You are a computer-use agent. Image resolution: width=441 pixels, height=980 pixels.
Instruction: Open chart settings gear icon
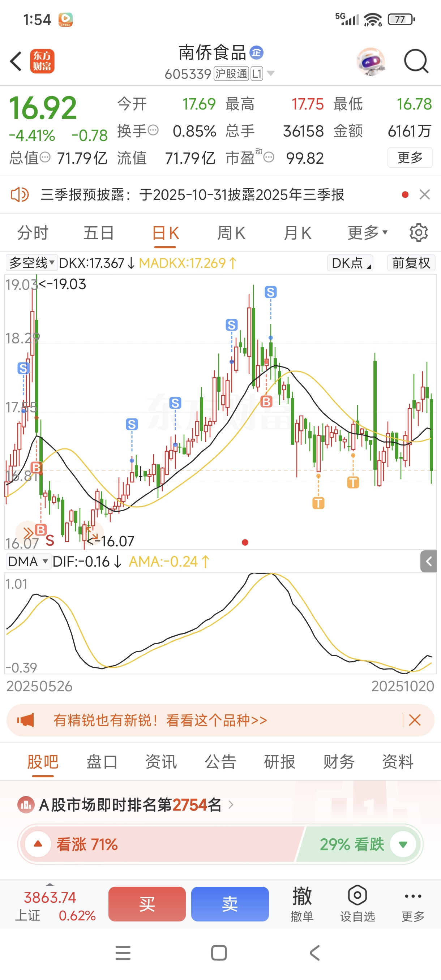click(x=419, y=233)
